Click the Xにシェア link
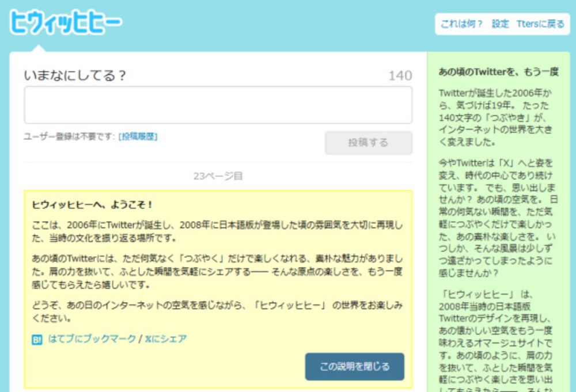Screen dimensions: 576x392 (166, 338)
